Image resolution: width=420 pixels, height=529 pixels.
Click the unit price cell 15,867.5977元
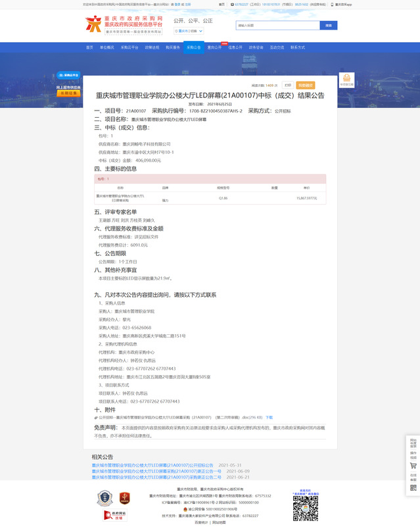(x=306, y=198)
